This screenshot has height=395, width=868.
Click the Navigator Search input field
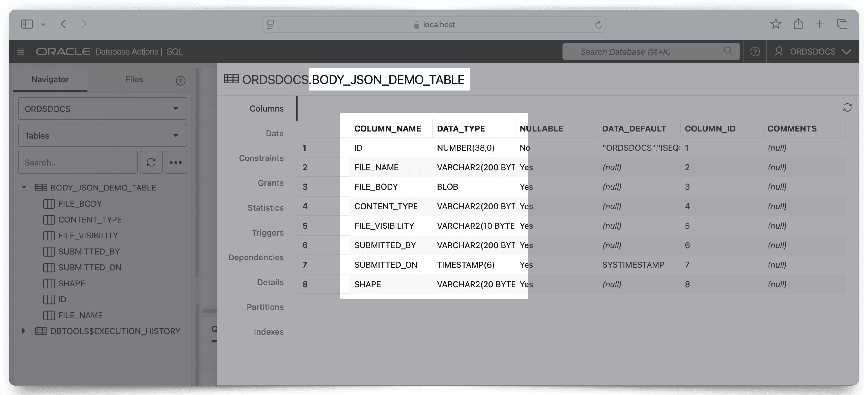pyautogui.click(x=78, y=162)
